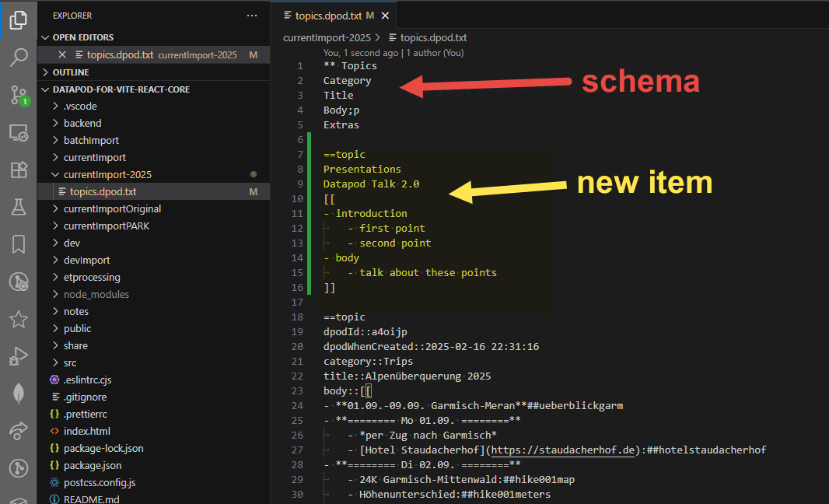Close the topics.dpod.txt tab
The image size is (829, 504).
(x=385, y=16)
